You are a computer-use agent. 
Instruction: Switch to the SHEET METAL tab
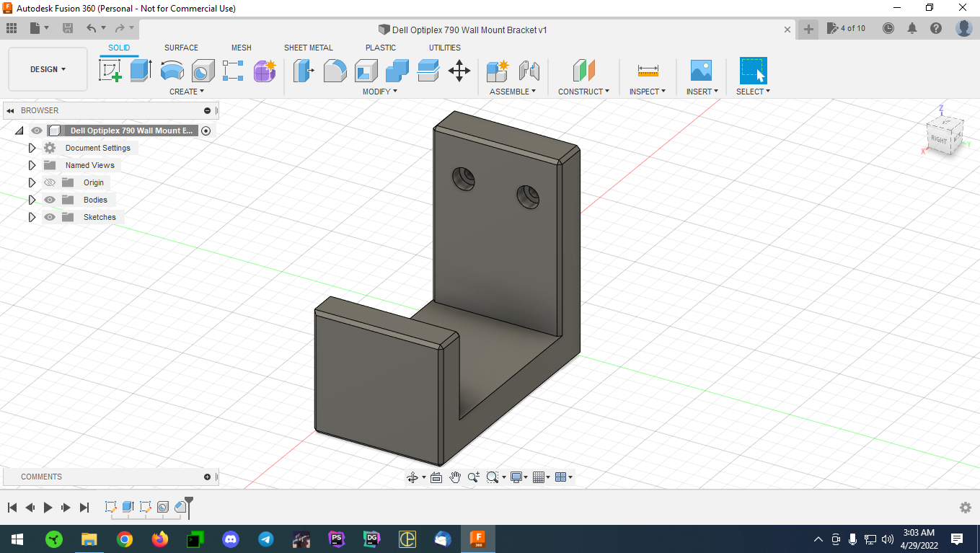(309, 48)
